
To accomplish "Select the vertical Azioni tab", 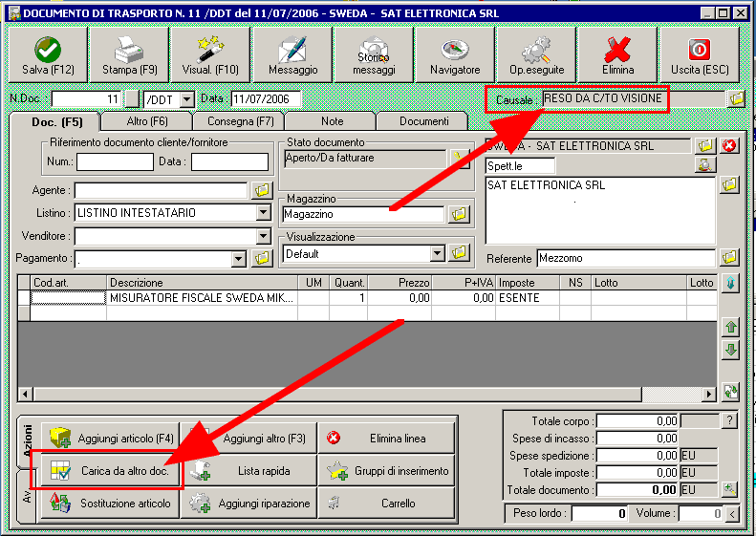I will click(x=27, y=441).
